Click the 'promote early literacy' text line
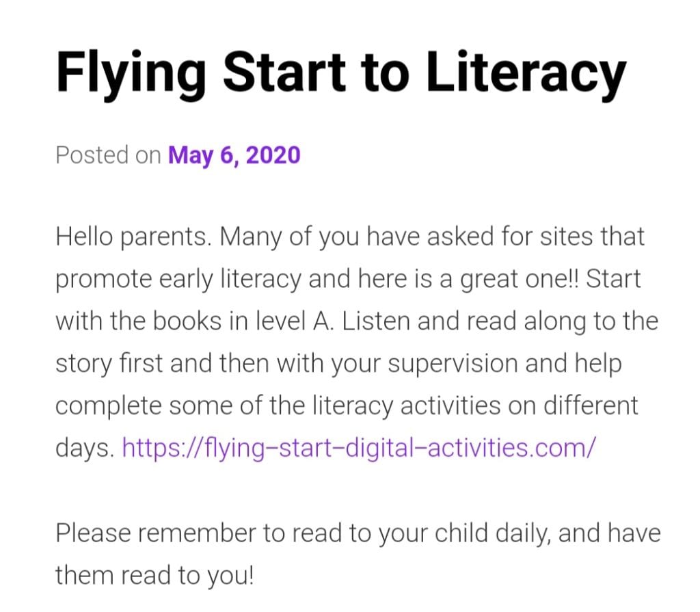The width and height of the screenshot is (700, 612). click(x=348, y=279)
